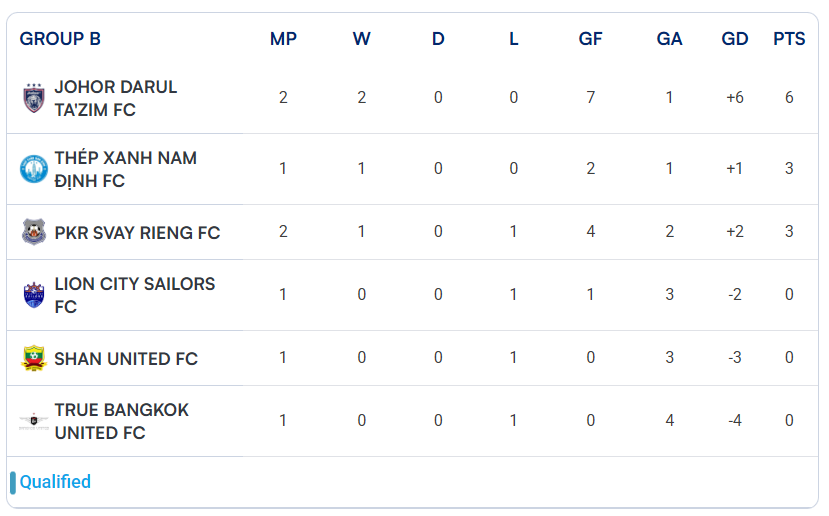
Task: Click the GROUP B table heading
Action: [x=60, y=39]
